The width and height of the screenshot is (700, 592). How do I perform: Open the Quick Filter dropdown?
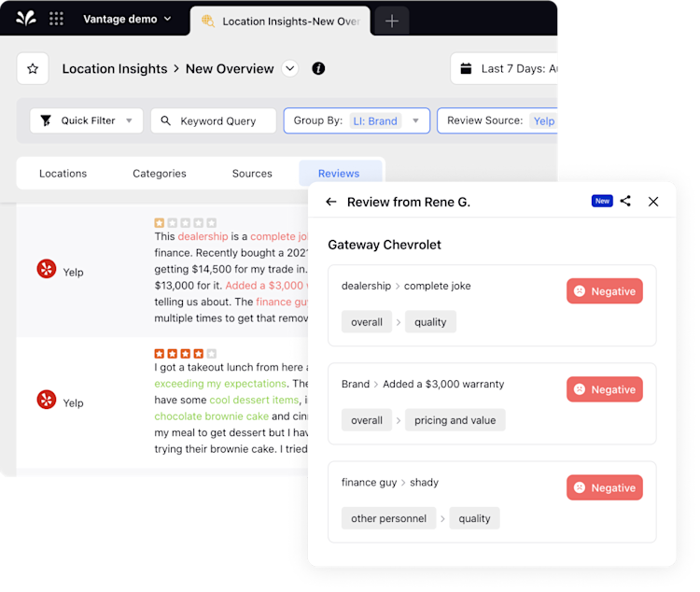tap(87, 120)
